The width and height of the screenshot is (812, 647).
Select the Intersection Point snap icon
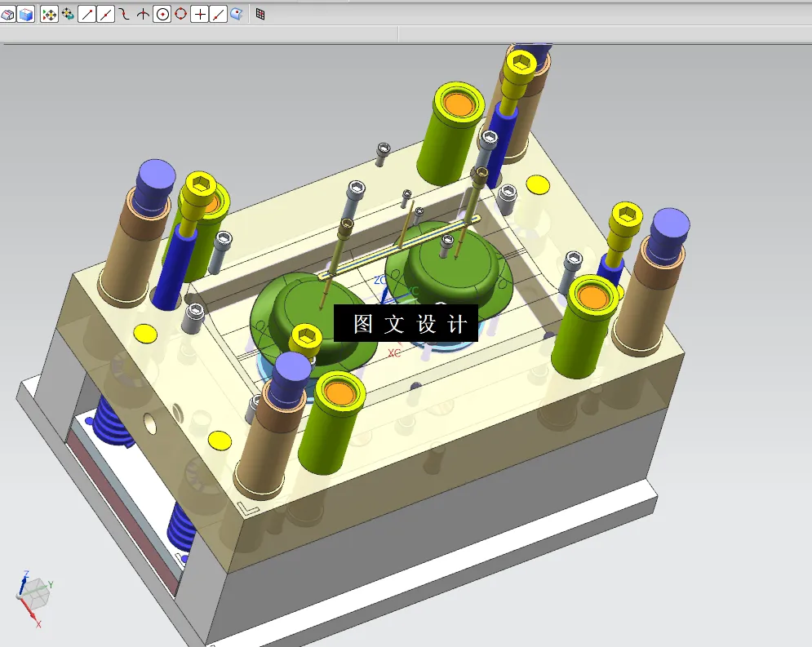pyautogui.click(x=144, y=13)
